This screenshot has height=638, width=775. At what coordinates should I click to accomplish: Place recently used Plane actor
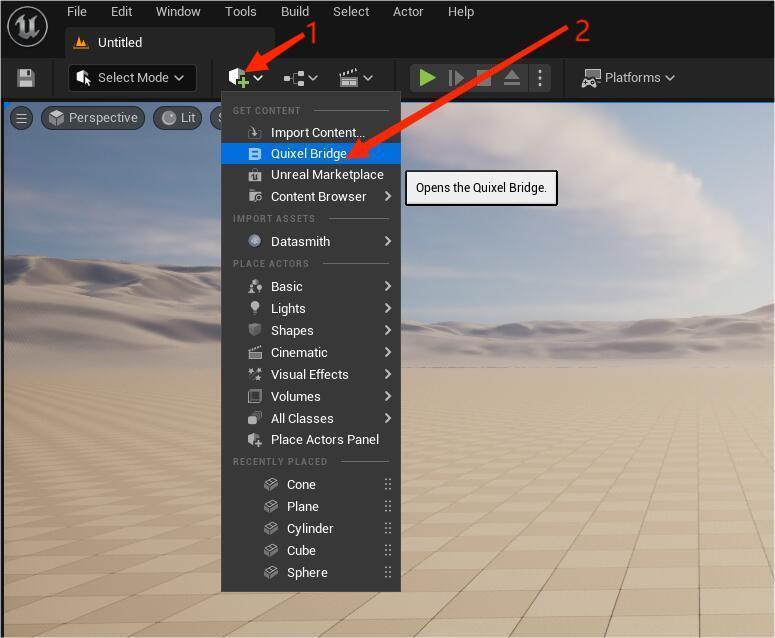point(311,507)
